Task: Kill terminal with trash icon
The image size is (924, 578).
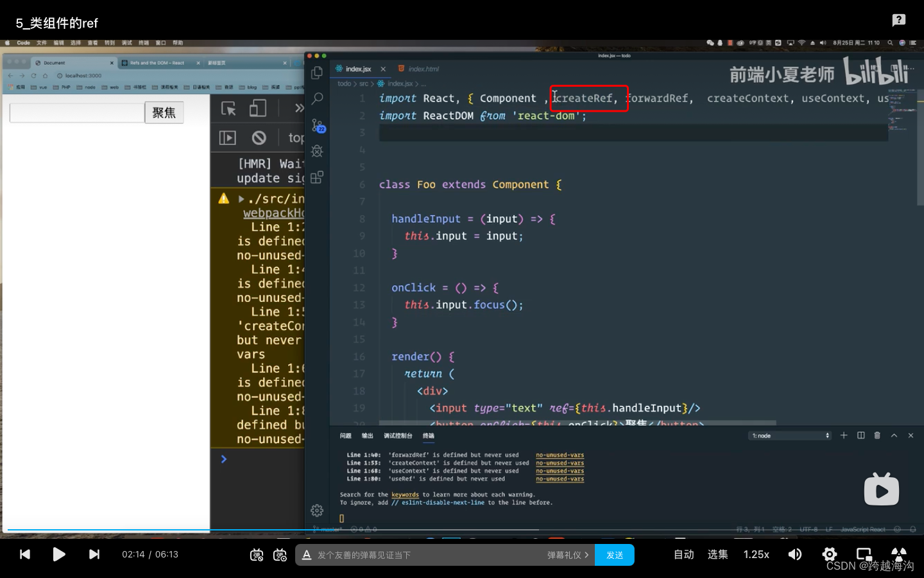Action: pos(877,435)
